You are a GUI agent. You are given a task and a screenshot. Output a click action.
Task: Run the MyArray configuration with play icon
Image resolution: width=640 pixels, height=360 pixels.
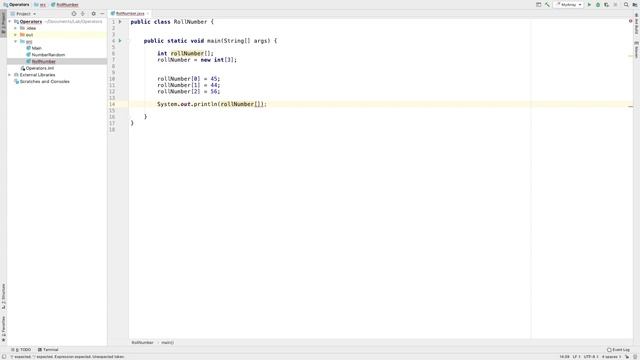pos(589,4)
